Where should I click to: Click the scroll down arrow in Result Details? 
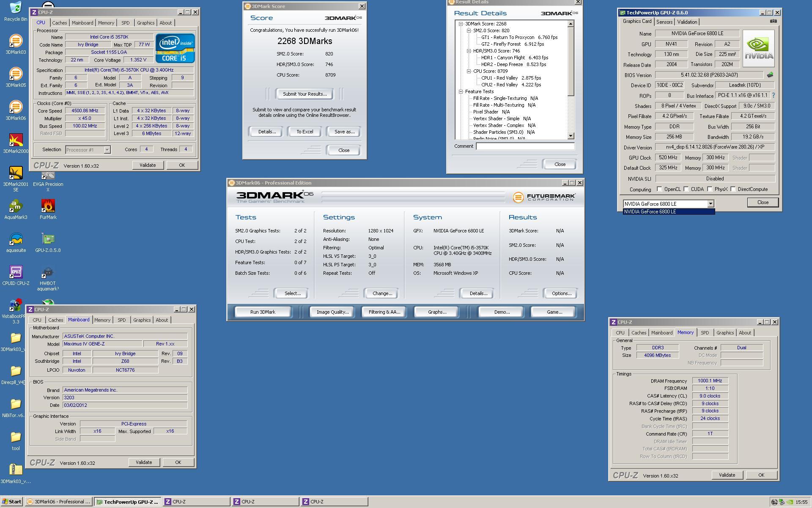tap(571, 136)
